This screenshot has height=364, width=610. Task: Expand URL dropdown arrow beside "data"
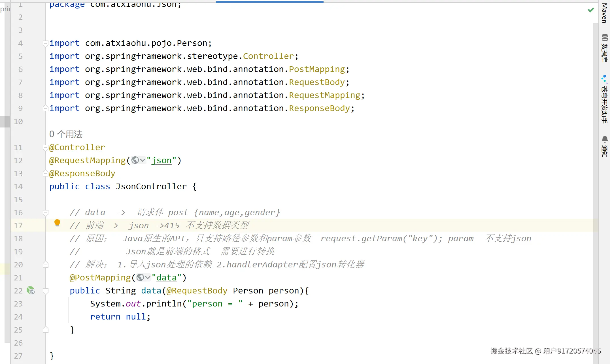tap(148, 278)
